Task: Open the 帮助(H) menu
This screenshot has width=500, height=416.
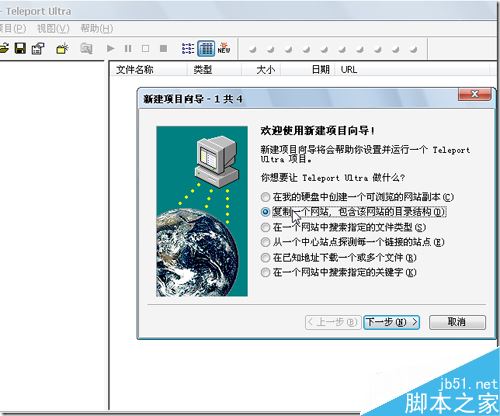Action: (x=97, y=29)
